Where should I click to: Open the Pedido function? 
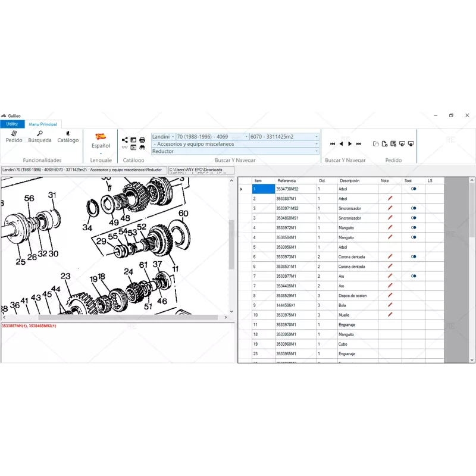tap(14, 137)
